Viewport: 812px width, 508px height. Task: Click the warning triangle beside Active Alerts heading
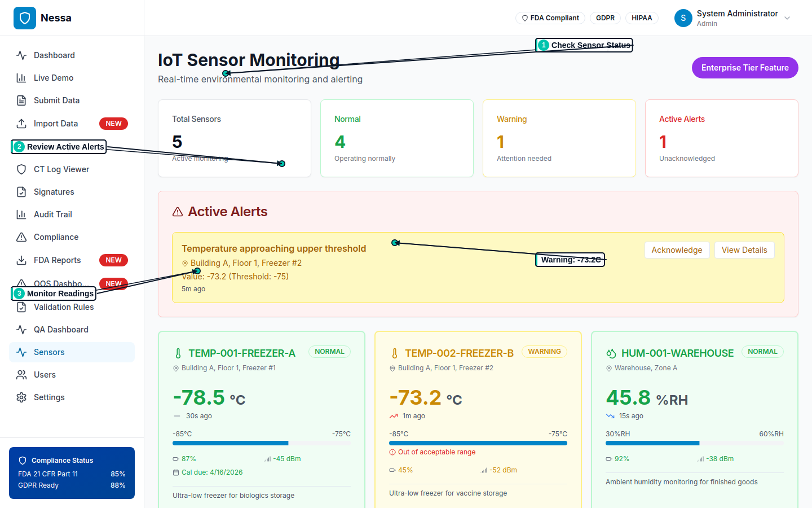pos(177,211)
